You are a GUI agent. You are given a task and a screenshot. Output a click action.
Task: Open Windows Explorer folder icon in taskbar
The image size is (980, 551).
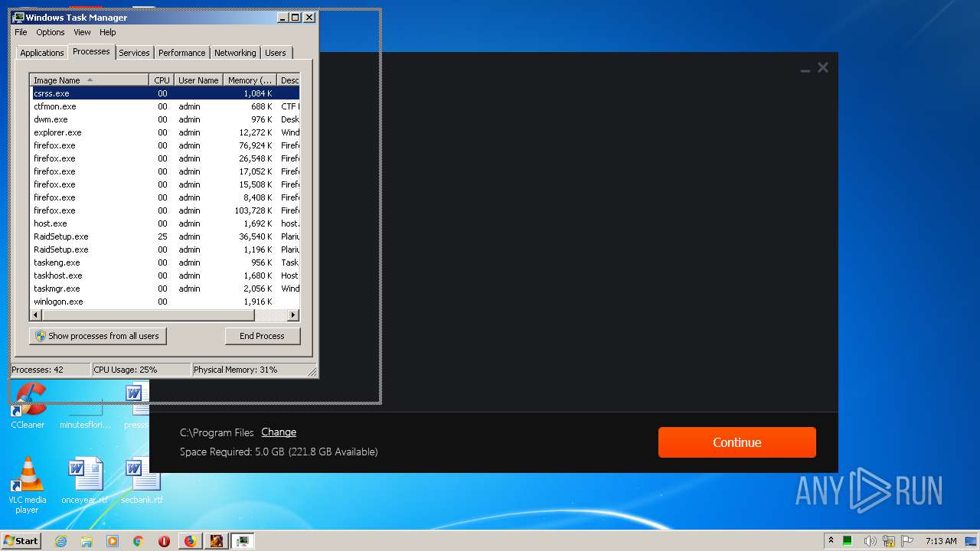click(87, 541)
